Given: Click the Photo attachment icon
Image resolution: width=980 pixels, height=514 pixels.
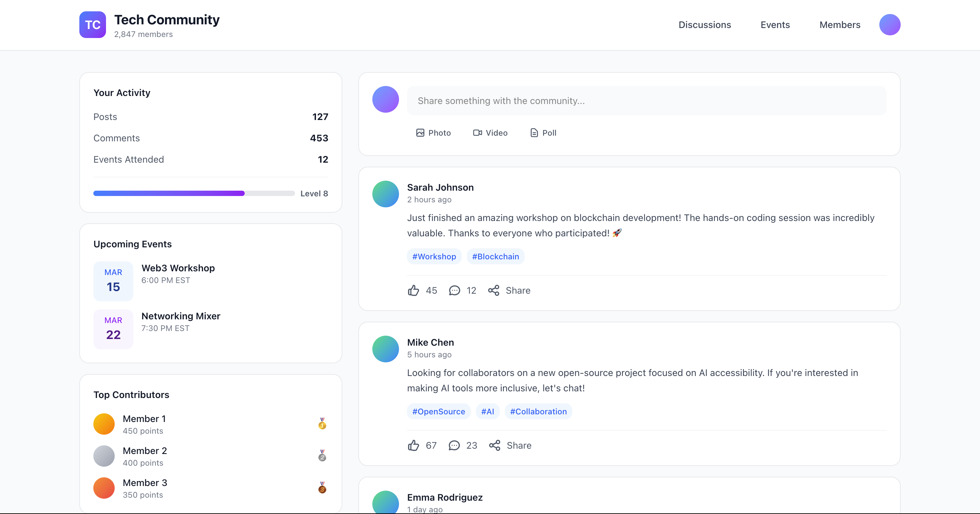Looking at the screenshot, I should pos(420,132).
